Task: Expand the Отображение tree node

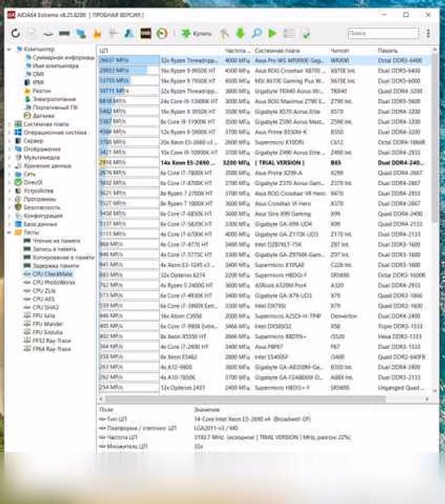Action: (x=9, y=149)
